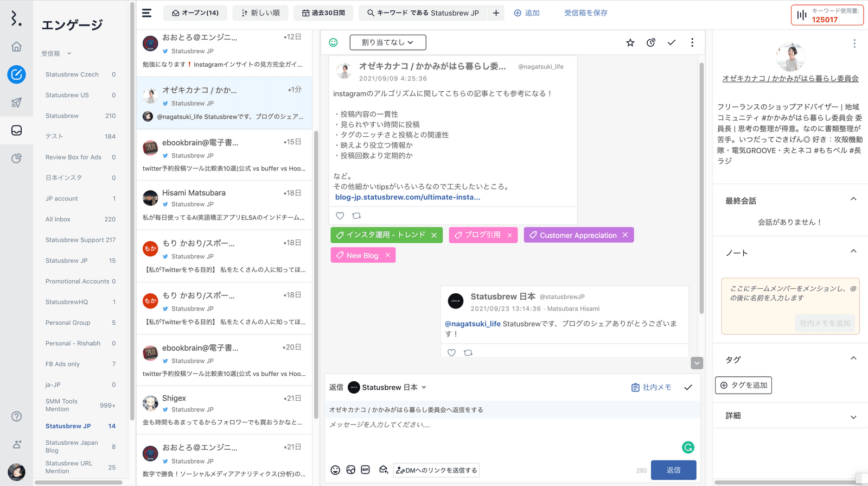Open the blog-jp.statusbrew.com link in tweet

pyautogui.click(x=407, y=197)
